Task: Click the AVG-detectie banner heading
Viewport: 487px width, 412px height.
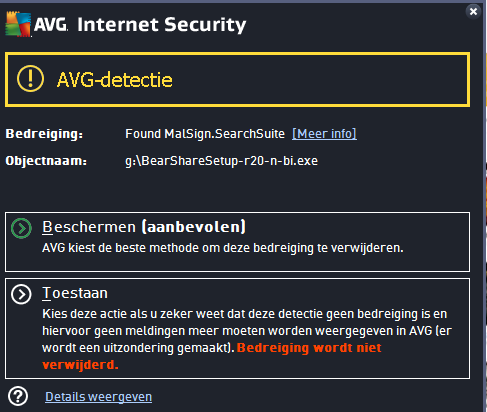Action: point(115,80)
